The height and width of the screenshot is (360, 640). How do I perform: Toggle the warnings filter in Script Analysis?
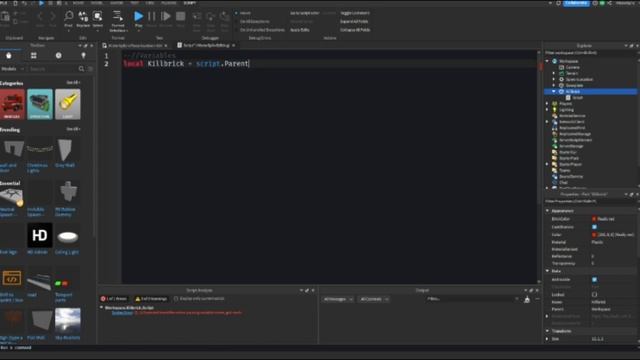(x=151, y=299)
